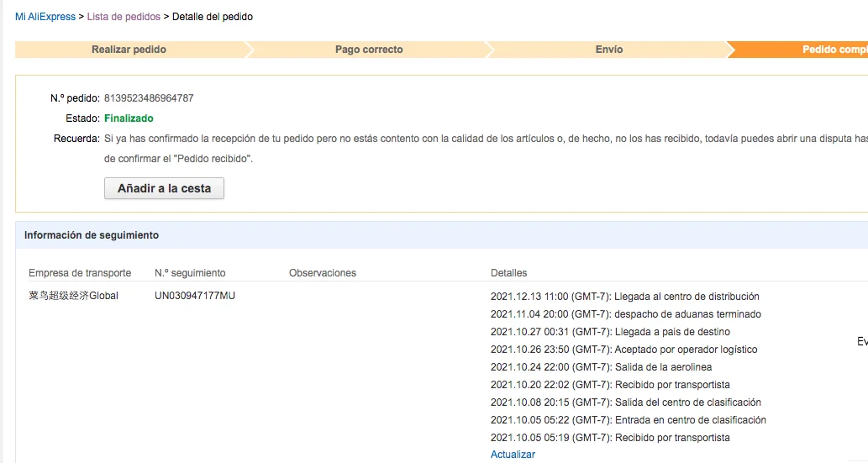Select carrier name 菜鸟超级经济Global
The image size is (868, 463).
74,296
